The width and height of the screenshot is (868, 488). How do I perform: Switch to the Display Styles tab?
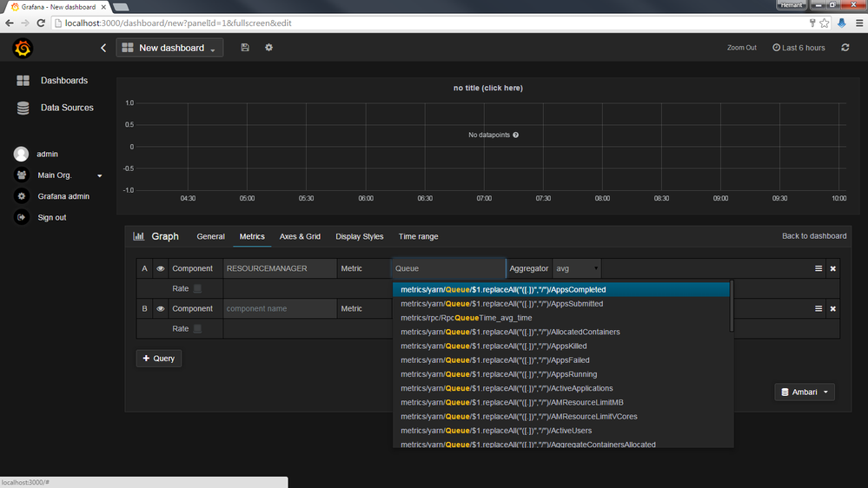tap(359, 236)
